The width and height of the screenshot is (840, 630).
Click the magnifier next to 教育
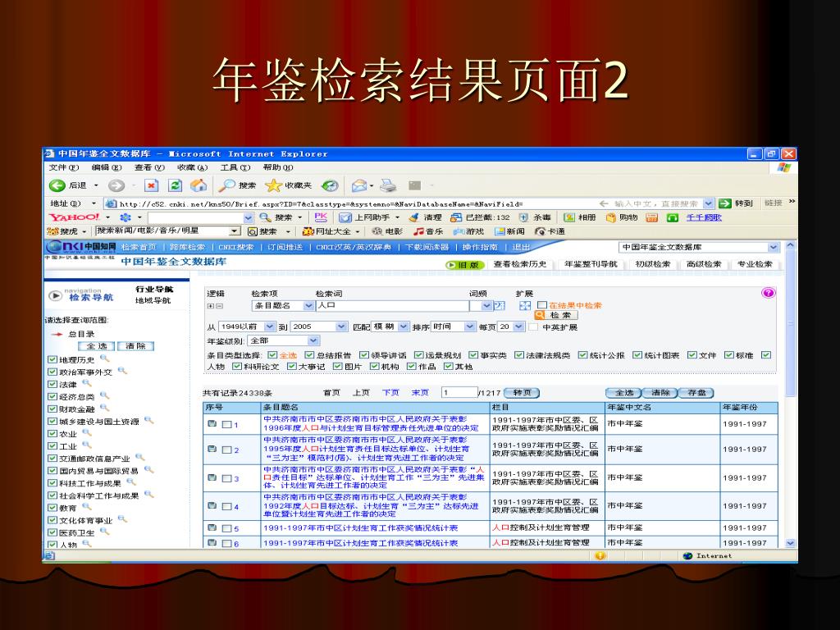click(86, 506)
